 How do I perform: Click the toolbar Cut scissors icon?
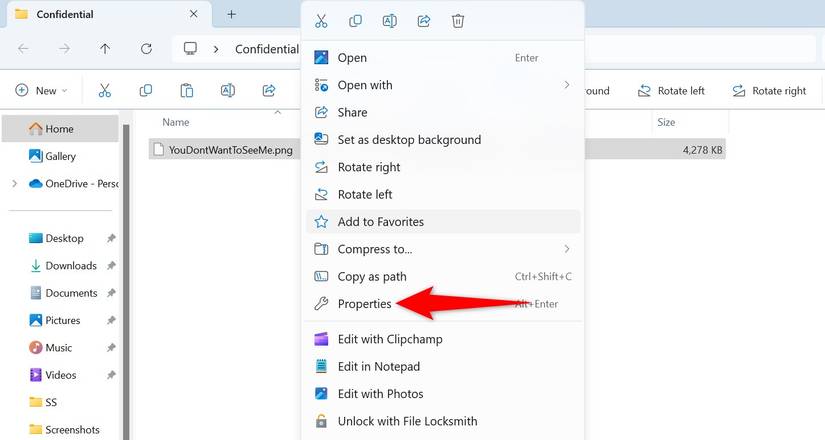click(105, 91)
